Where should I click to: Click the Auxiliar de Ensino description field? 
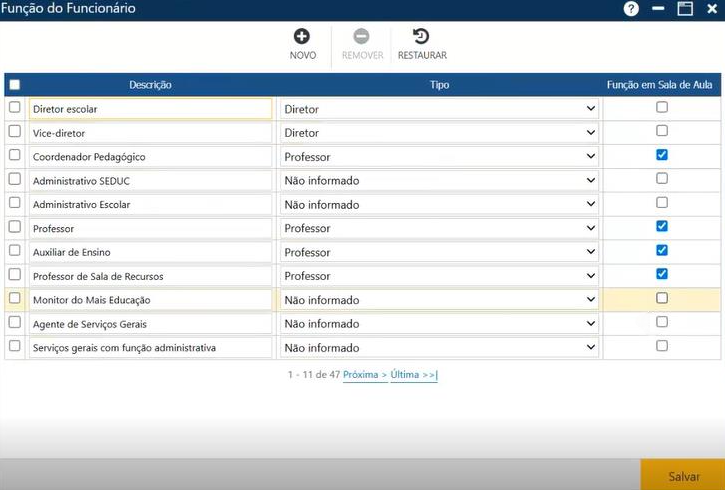[x=150, y=253]
